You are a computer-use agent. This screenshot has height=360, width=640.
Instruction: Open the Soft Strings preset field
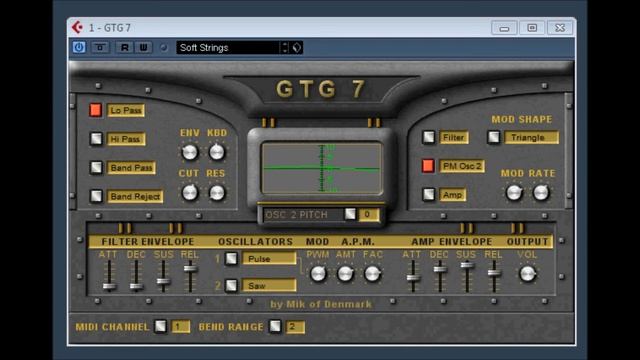pos(228,48)
